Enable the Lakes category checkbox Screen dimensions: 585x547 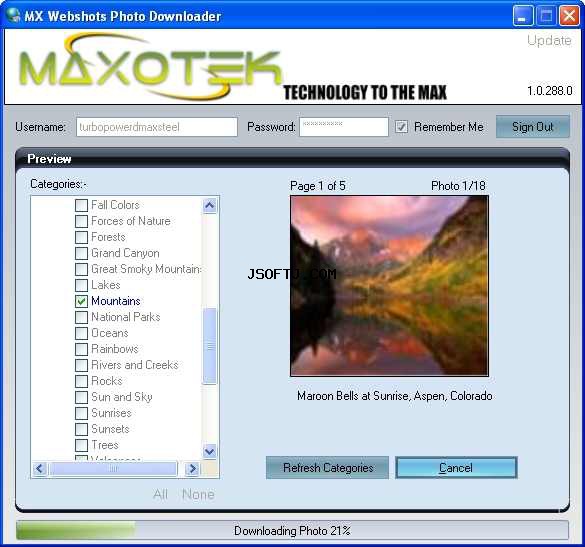point(81,285)
